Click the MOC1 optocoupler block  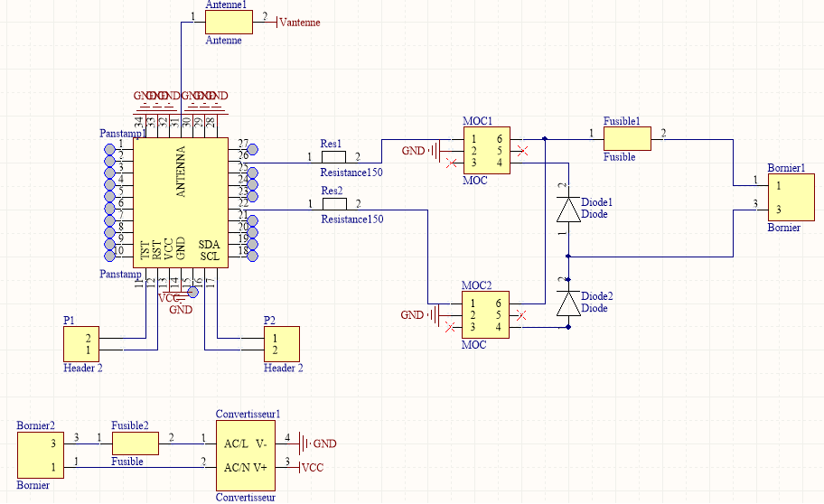(x=486, y=150)
